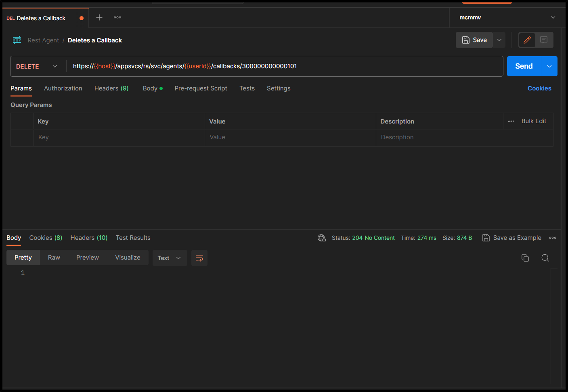Image resolution: width=568 pixels, height=392 pixels.
Task: Expand the mcmmv environment dropdown
Action: [x=507, y=17]
